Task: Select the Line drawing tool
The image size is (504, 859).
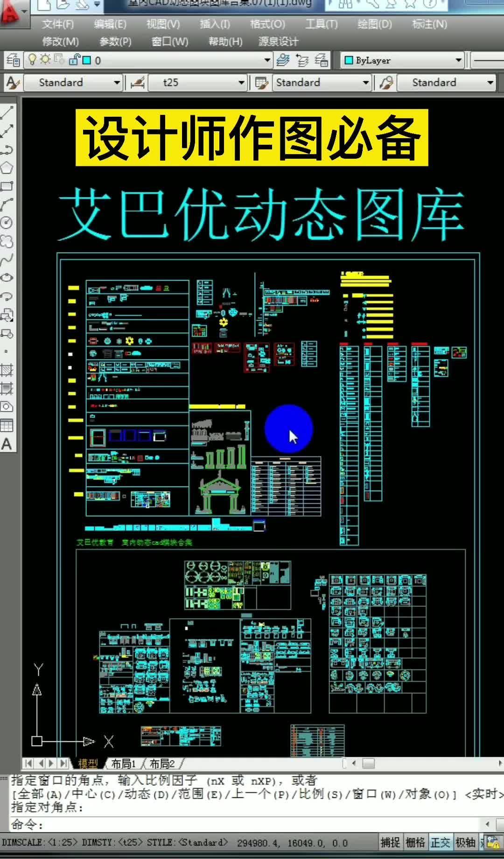Action: [x=7, y=113]
